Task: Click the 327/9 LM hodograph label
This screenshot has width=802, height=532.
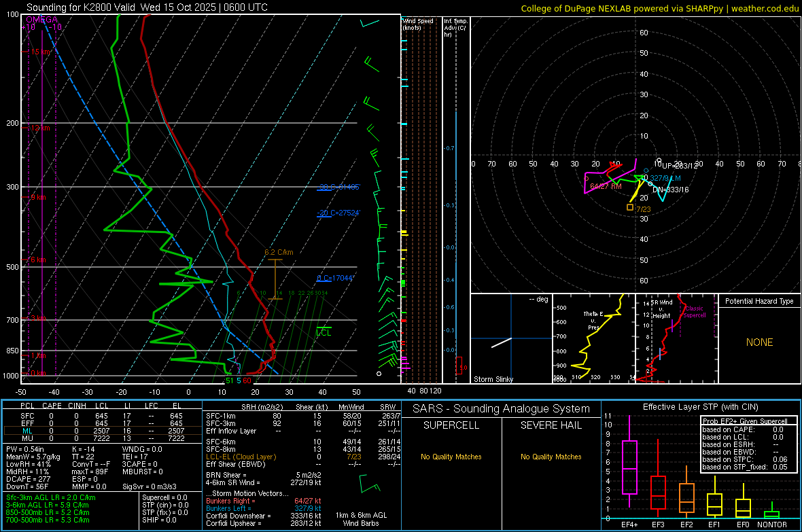Action: click(665, 178)
